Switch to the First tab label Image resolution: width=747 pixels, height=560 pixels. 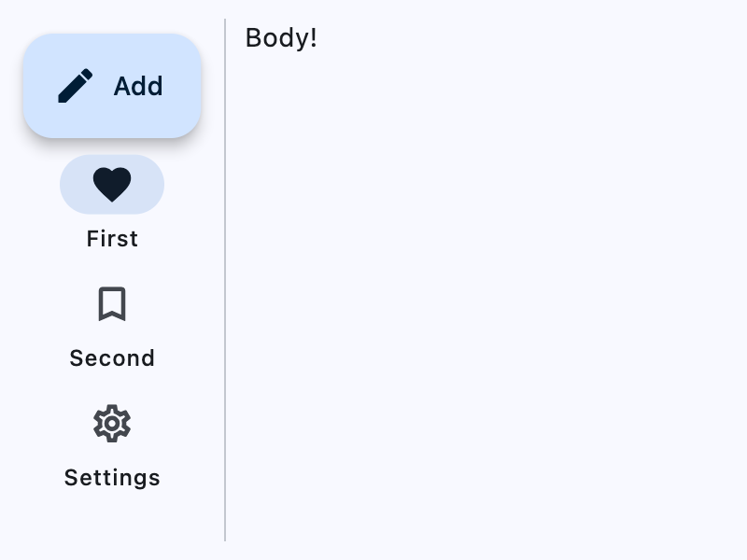(x=112, y=239)
